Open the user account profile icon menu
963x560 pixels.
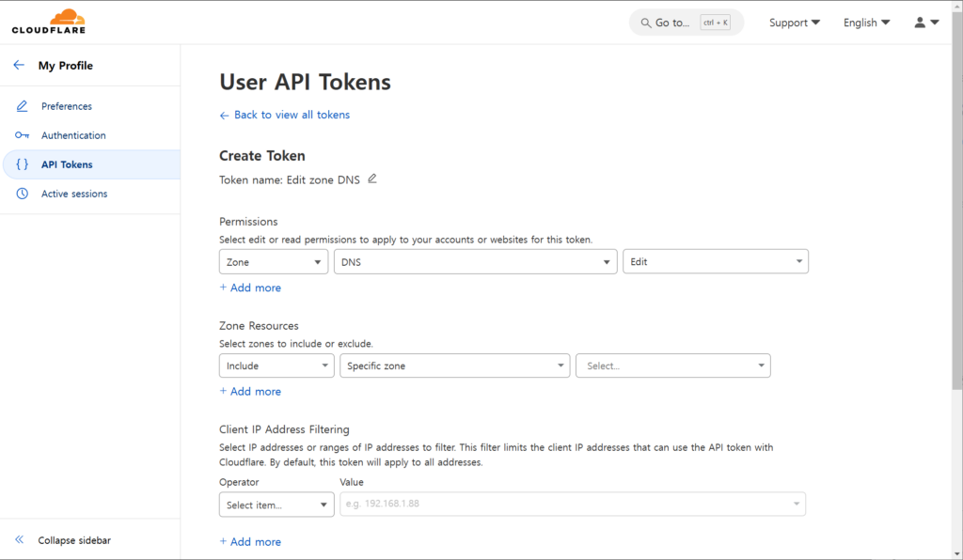(926, 23)
